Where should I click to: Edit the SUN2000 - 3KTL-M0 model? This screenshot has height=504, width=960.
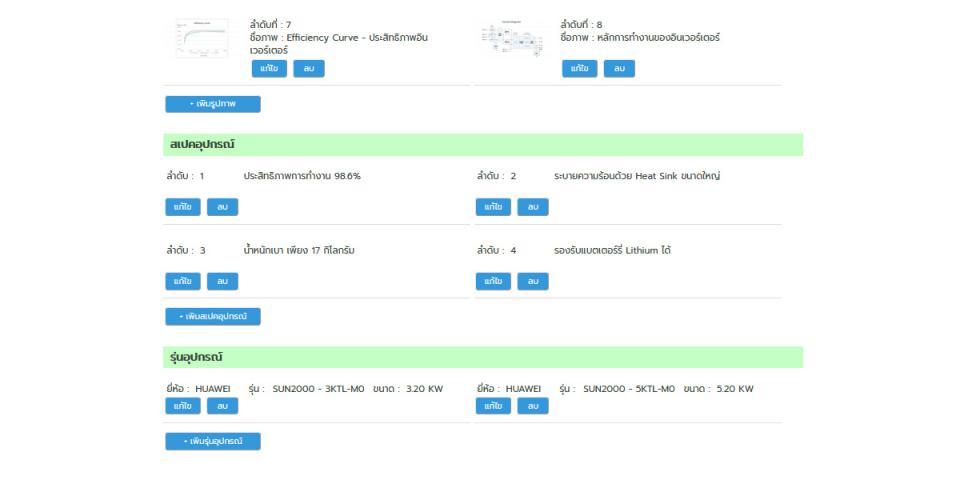pos(183,406)
